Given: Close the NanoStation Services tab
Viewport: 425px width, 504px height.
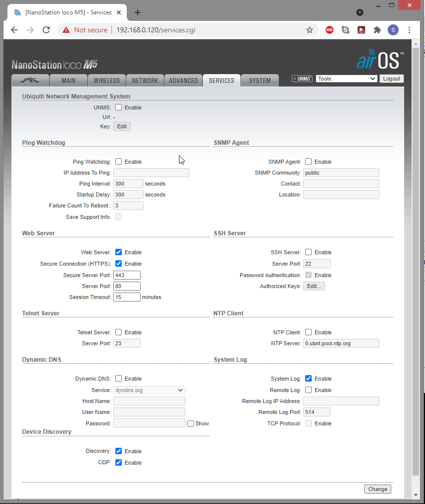Looking at the screenshot, I should click(118, 12).
